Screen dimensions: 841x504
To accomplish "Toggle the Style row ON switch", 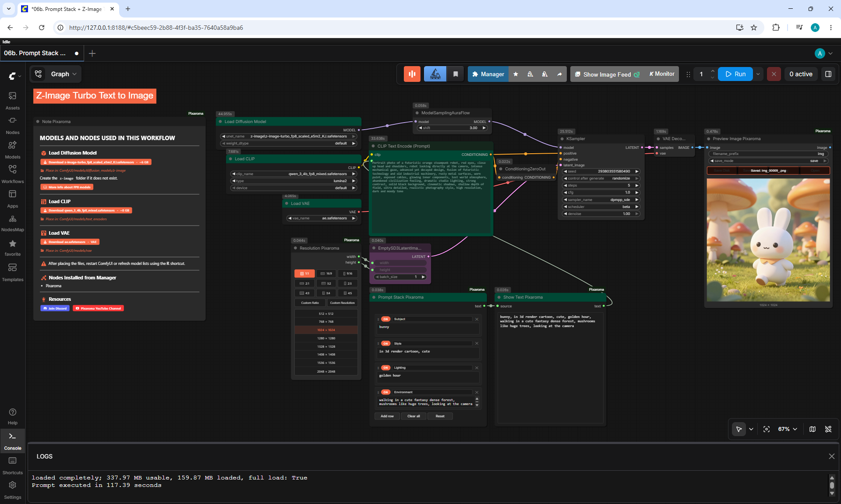I will pos(385,344).
